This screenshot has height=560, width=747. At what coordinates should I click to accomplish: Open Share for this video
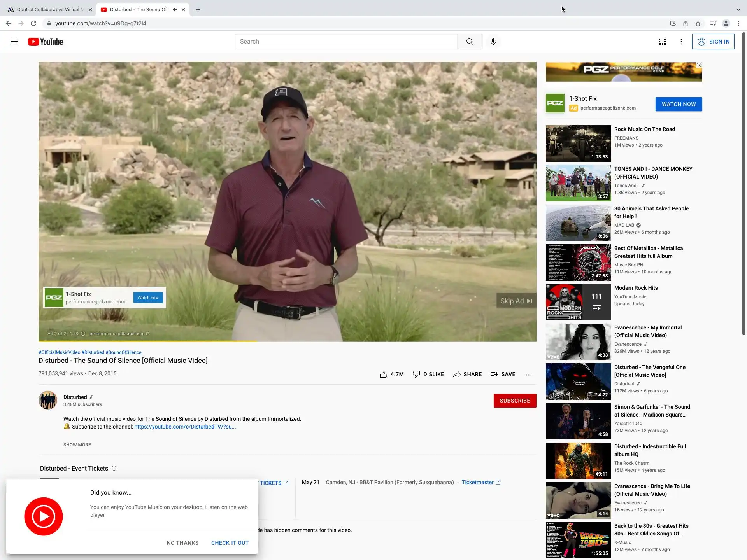[x=467, y=374]
